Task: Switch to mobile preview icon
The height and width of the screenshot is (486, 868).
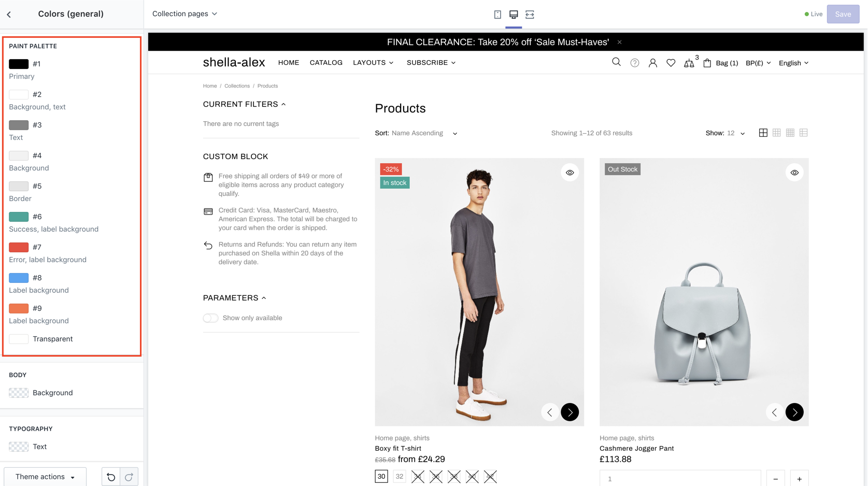Action: (x=497, y=15)
